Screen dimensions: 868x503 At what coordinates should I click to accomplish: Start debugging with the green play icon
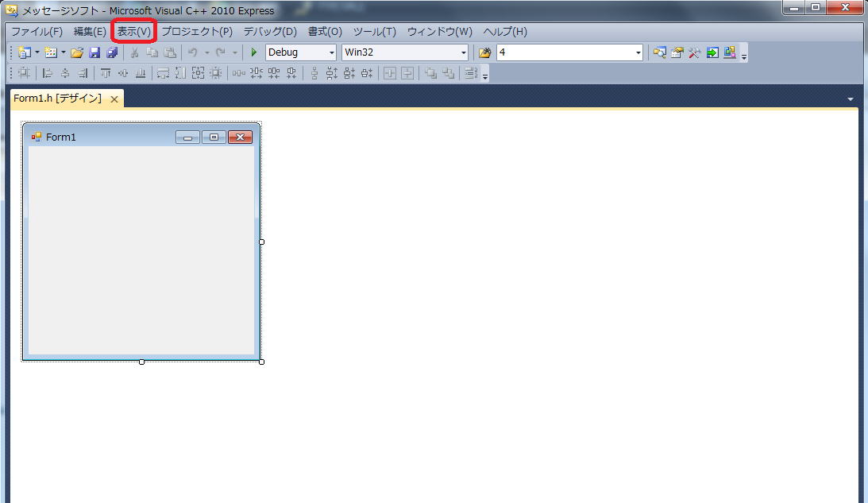pyautogui.click(x=253, y=52)
